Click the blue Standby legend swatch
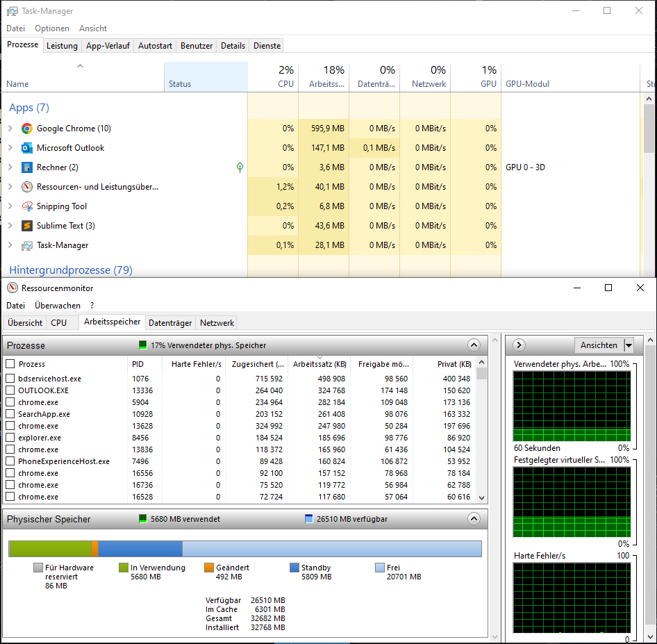The width and height of the screenshot is (657, 644). [294, 568]
